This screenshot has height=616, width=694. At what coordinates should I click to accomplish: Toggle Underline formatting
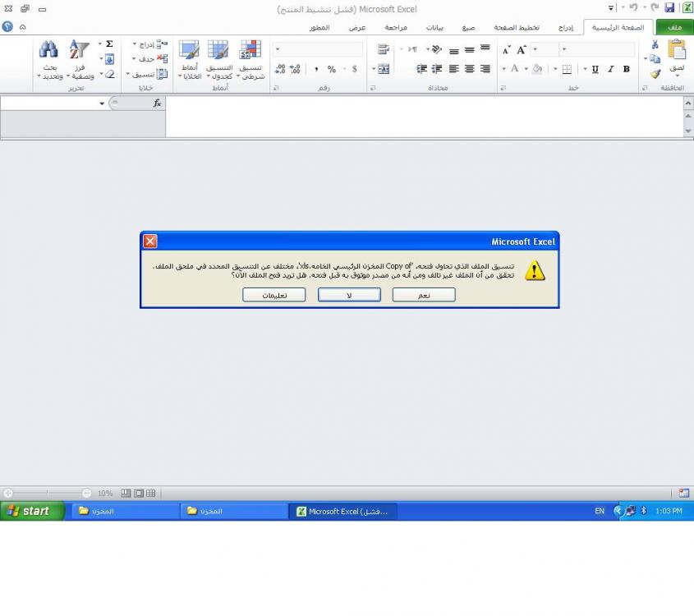595,69
